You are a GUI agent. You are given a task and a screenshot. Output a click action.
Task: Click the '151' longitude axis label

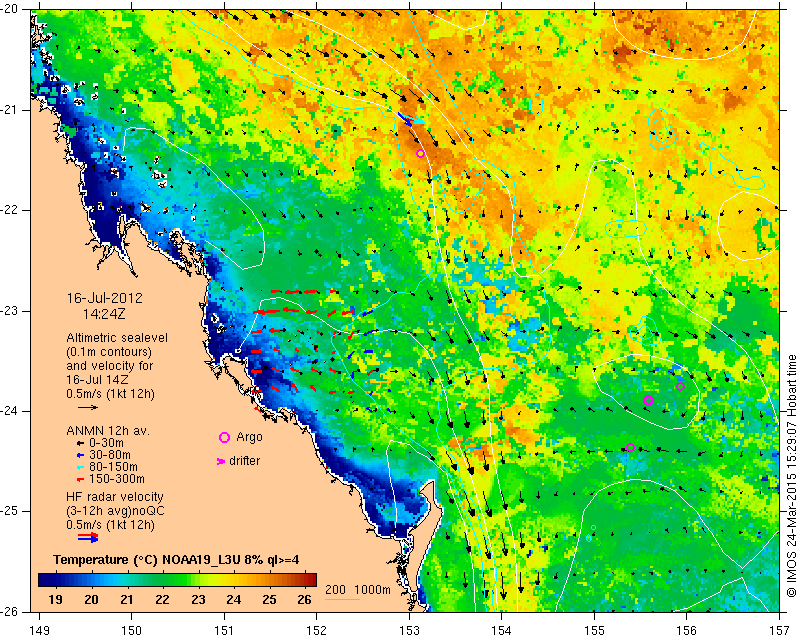(224, 631)
